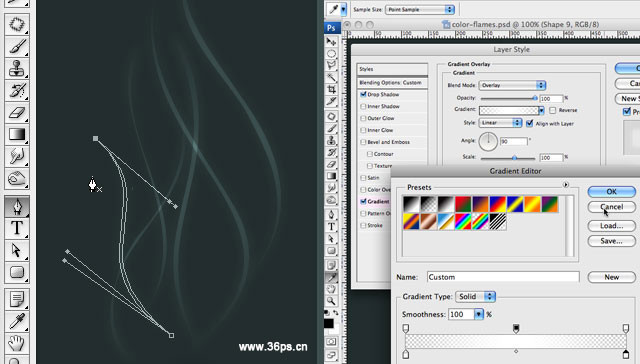
Task: Tick the Reverse gradient checkbox
Action: click(553, 110)
